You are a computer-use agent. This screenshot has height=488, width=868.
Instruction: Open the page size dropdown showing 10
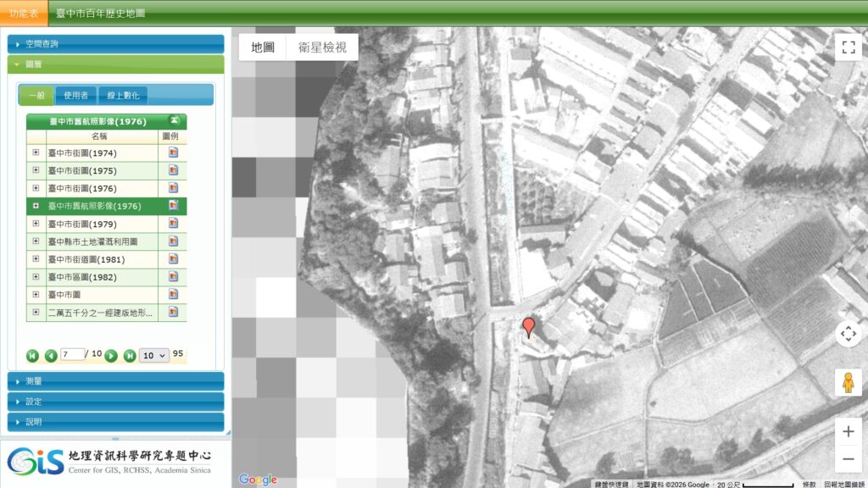click(154, 355)
